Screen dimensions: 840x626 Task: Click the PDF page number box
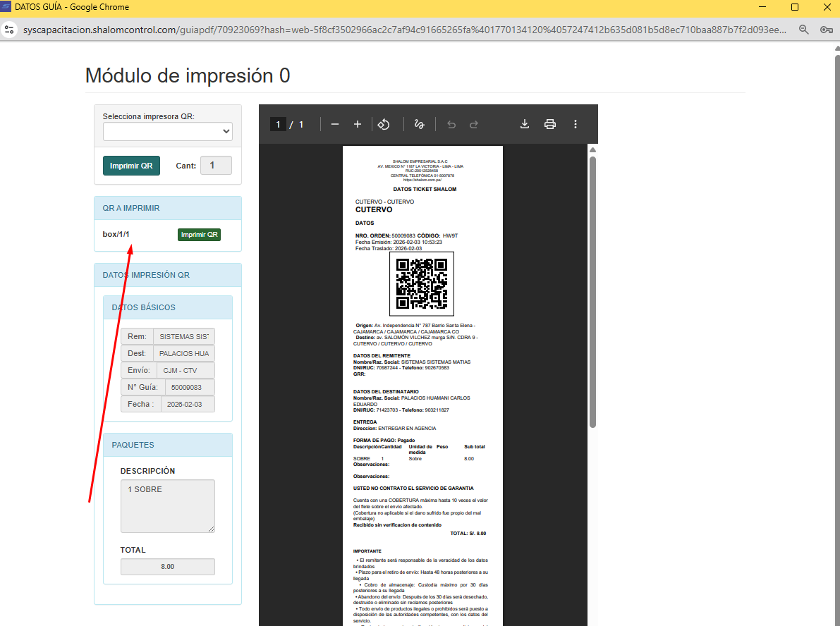[278, 125]
